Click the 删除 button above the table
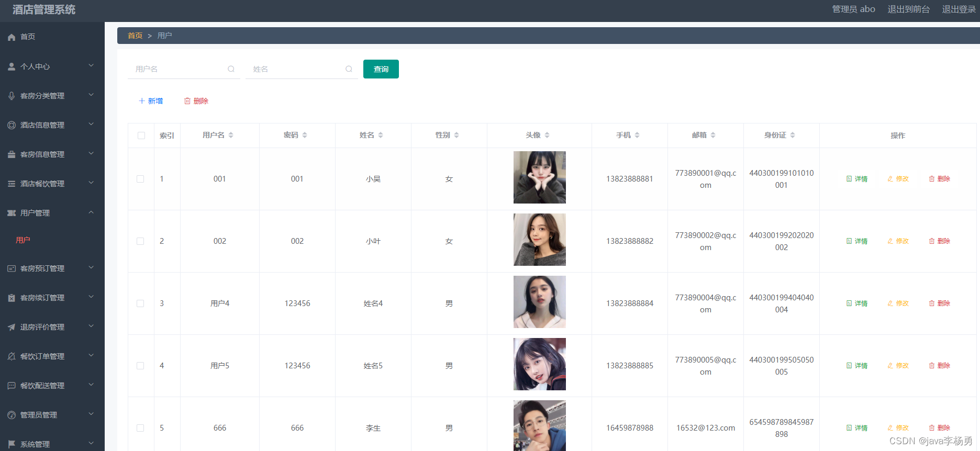The image size is (980, 451). 196,101
